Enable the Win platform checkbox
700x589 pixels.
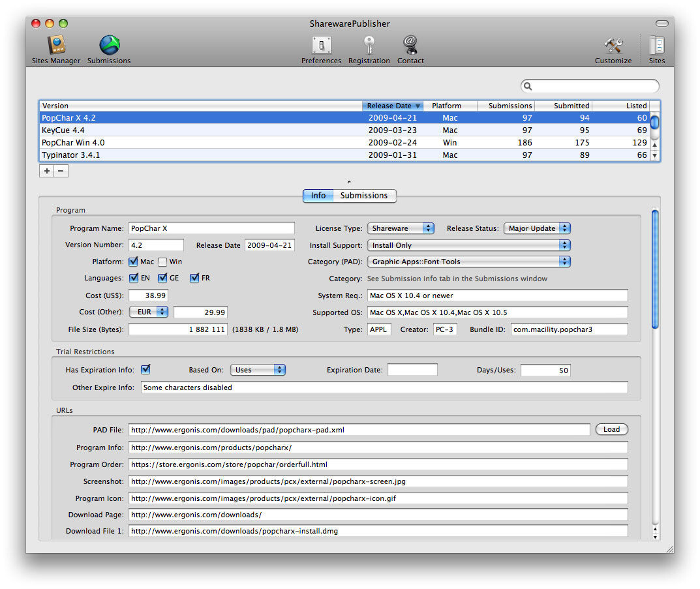click(162, 262)
